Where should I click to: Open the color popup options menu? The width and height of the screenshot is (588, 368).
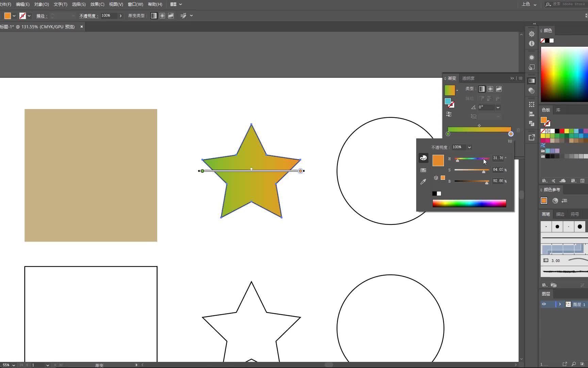tap(510, 141)
